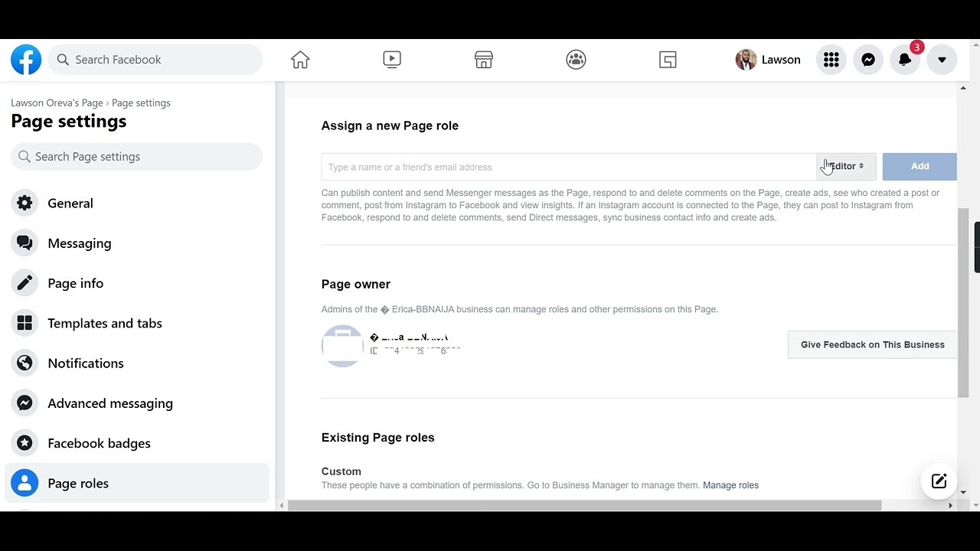Select Page info in settings sidebar
This screenshot has height=551, width=980.
pyautogui.click(x=137, y=283)
